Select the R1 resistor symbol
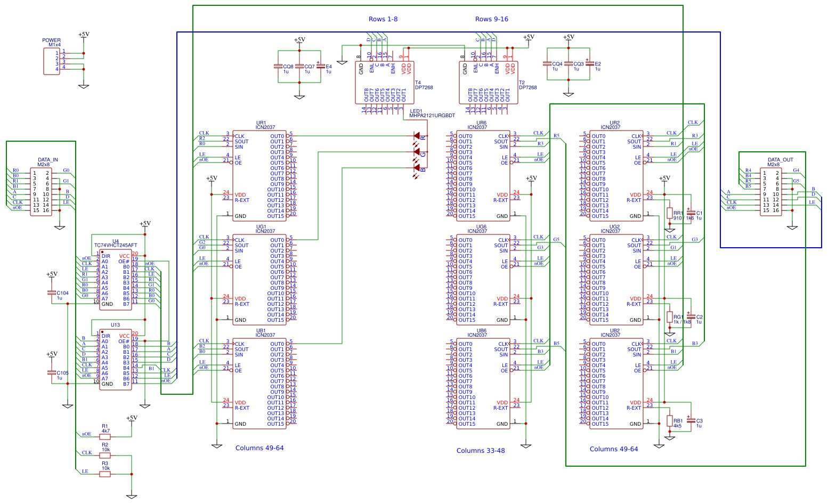 [105, 437]
